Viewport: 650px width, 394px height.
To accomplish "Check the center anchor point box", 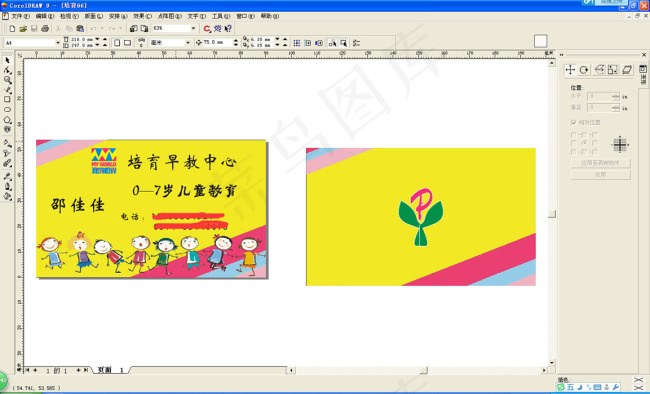I will 584,143.
